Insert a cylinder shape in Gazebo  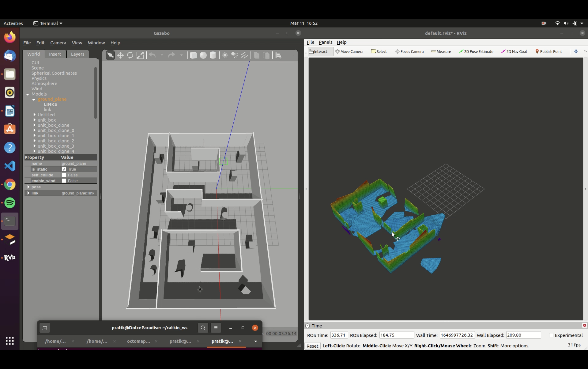(x=213, y=55)
